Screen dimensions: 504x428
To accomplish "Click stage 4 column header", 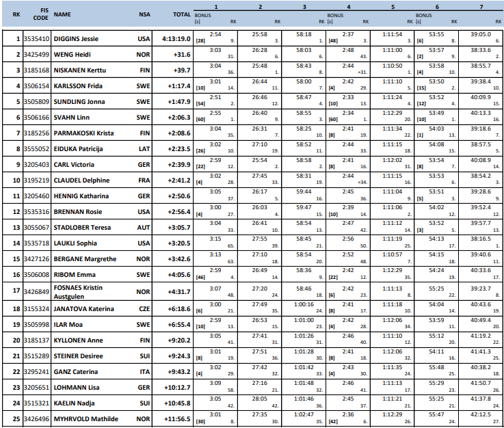I will (x=349, y=7).
